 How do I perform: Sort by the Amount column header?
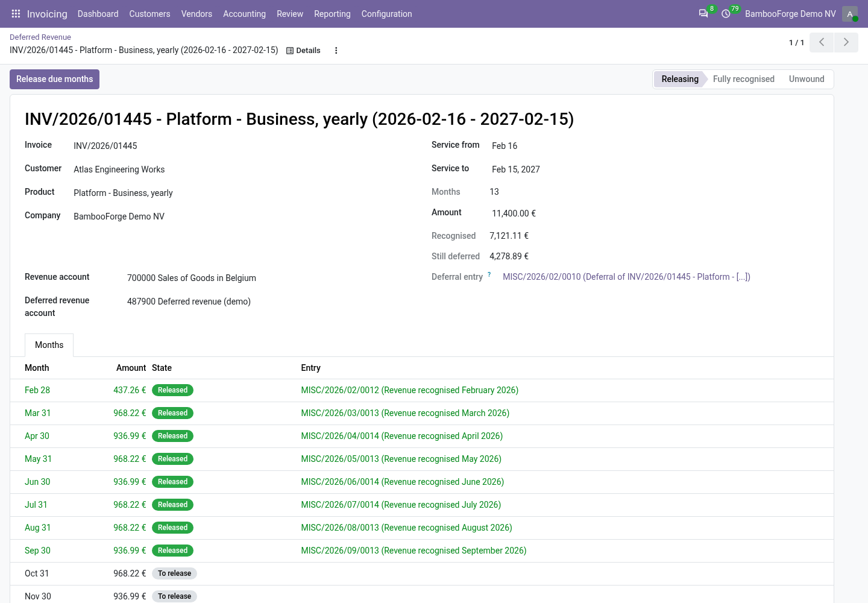point(131,368)
